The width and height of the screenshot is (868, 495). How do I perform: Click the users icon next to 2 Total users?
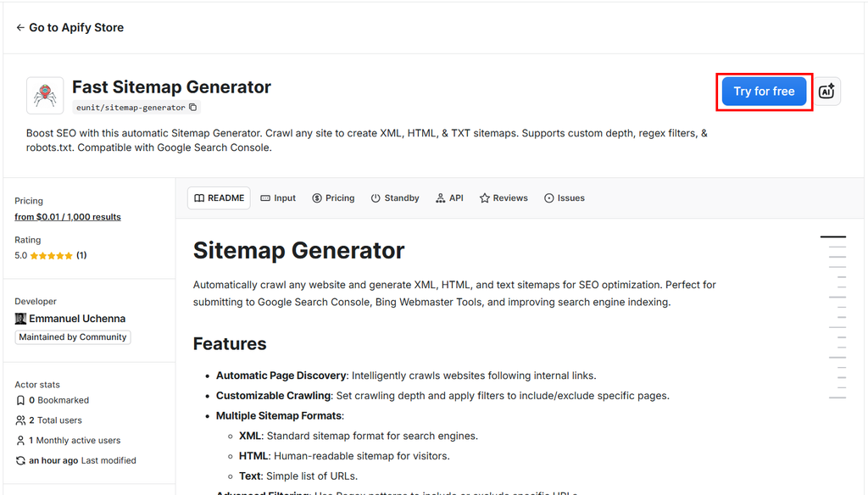click(x=20, y=420)
